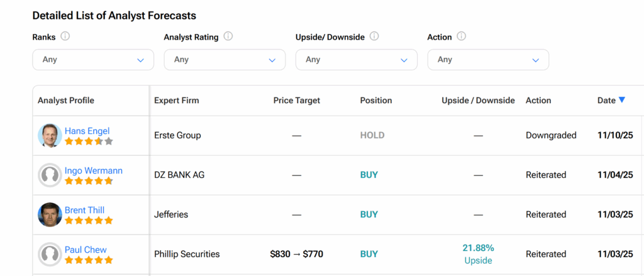Click Ingo Wermann's placeholder avatar icon

click(x=50, y=175)
